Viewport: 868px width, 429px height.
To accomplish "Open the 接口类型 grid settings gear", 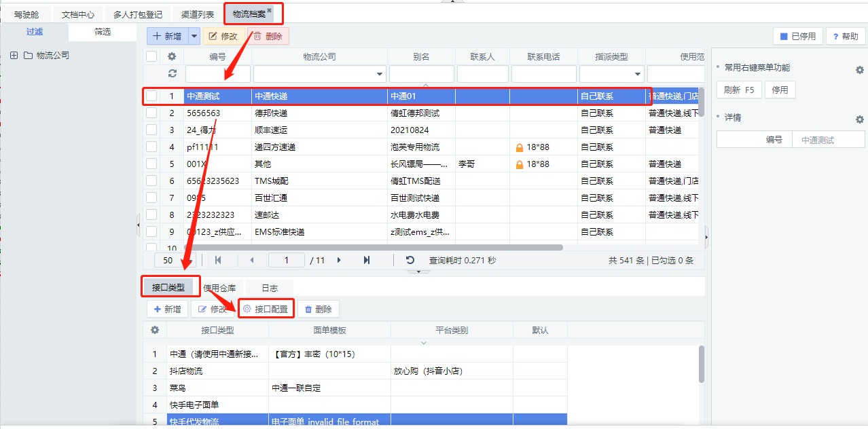I will [155, 330].
